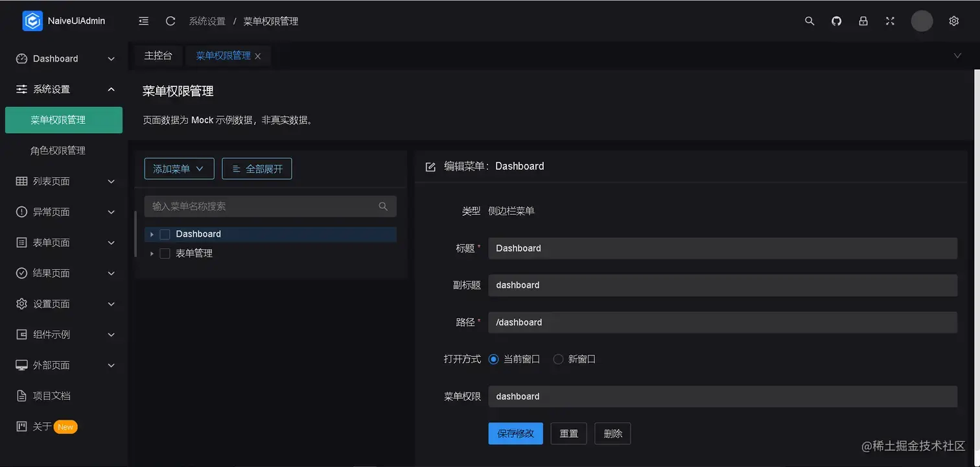The width and height of the screenshot is (980, 467).
Task: Expand the Dashboard tree node arrow
Action: pos(152,234)
